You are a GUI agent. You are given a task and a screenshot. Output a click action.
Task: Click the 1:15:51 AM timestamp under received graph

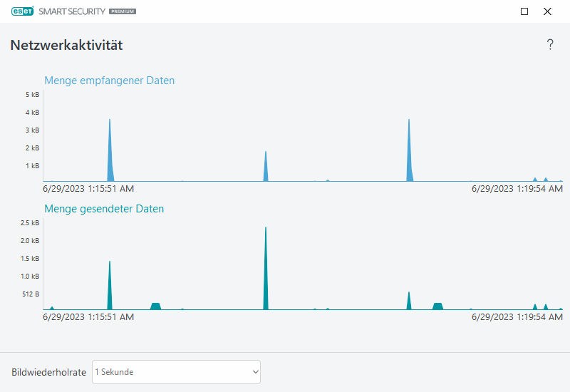pyautogui.click(x=88, y=189)
